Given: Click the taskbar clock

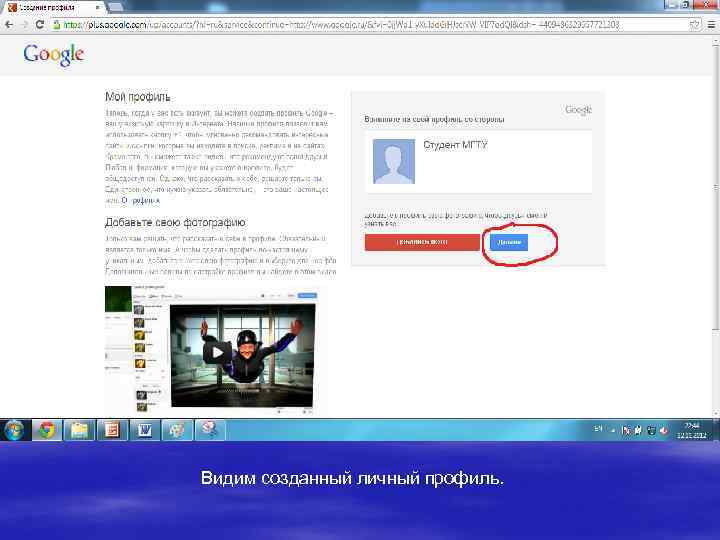Looking at the screenshot, I should (692, 430).
